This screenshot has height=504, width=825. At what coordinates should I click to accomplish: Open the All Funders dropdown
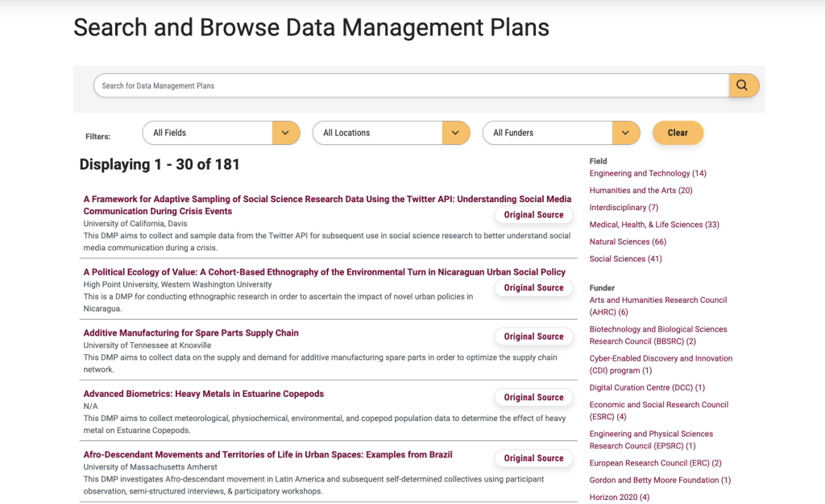[561, 133]
